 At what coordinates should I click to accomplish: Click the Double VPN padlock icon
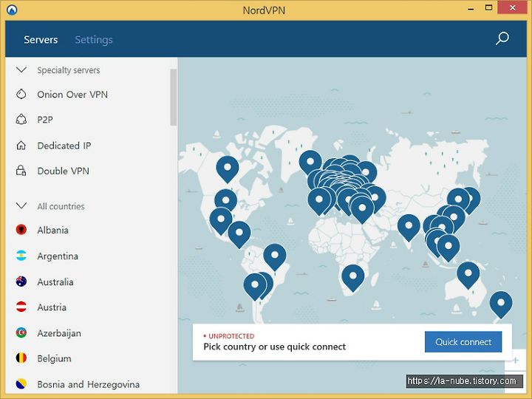click(21, 171)
